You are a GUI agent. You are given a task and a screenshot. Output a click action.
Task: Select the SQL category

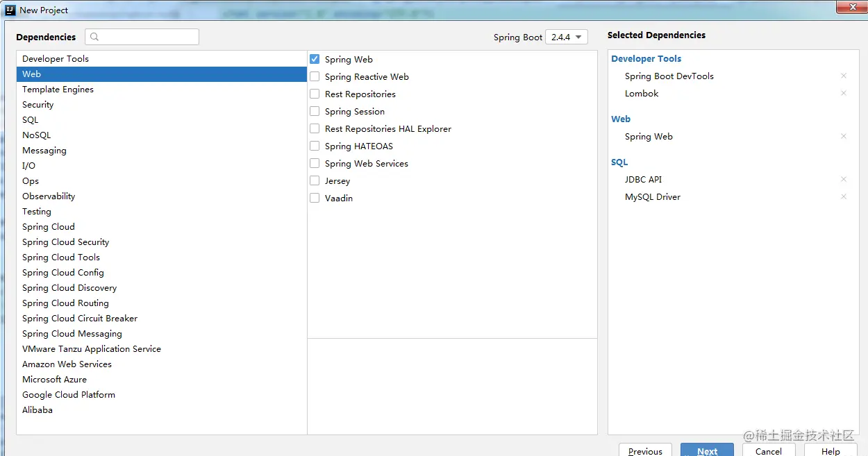tap(161, 120)
